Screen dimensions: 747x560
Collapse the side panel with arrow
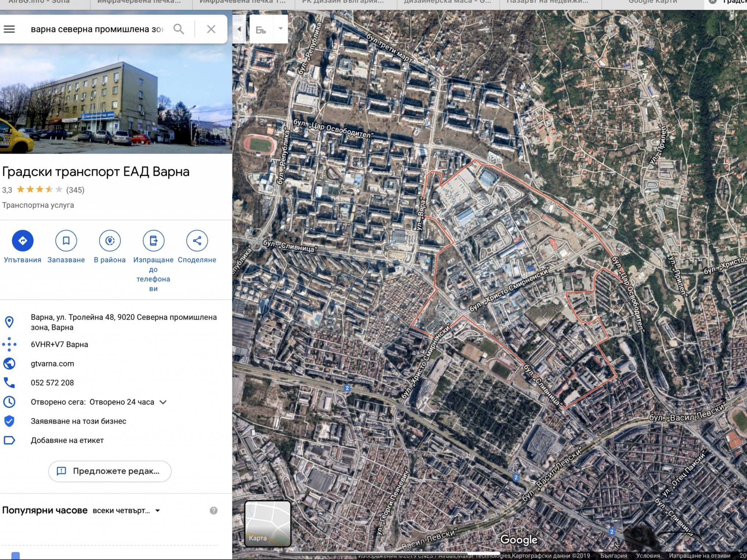click(239, 29)
